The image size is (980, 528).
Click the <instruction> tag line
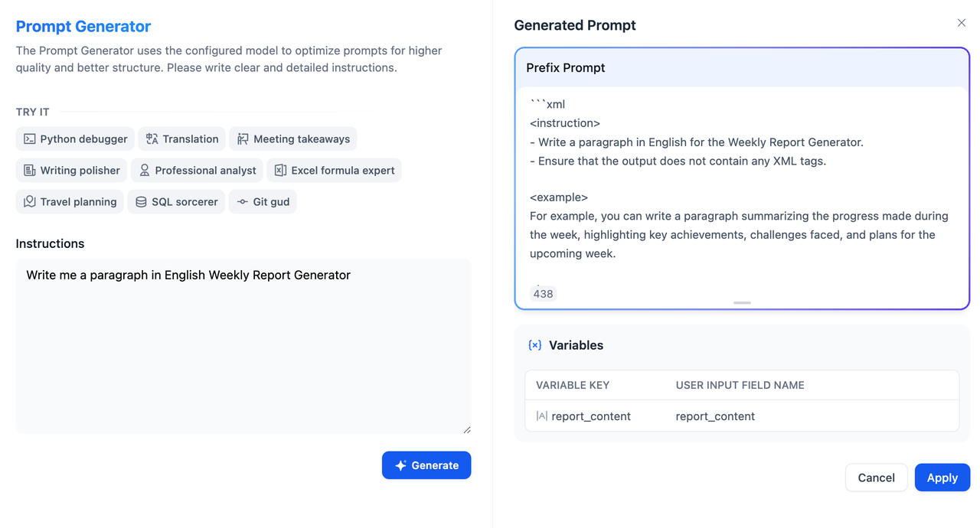click(565, 123)
